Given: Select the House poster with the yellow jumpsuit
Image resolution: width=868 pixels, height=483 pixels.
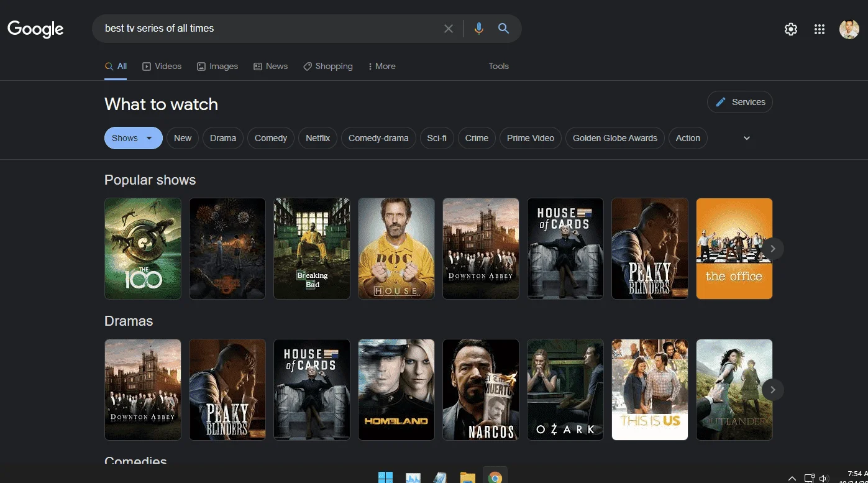Looking at the screenshot, I should 396,249.
